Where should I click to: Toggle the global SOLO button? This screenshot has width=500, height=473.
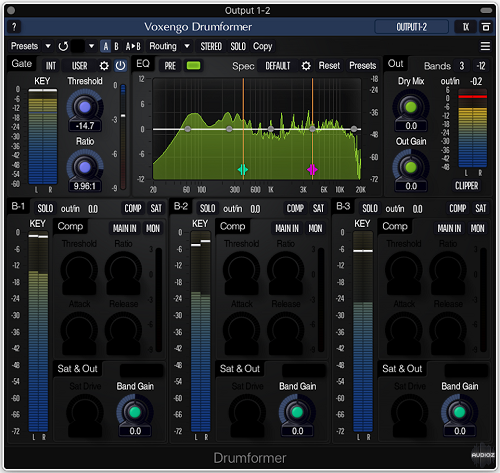pyautogui.click(x=238, y=46)
